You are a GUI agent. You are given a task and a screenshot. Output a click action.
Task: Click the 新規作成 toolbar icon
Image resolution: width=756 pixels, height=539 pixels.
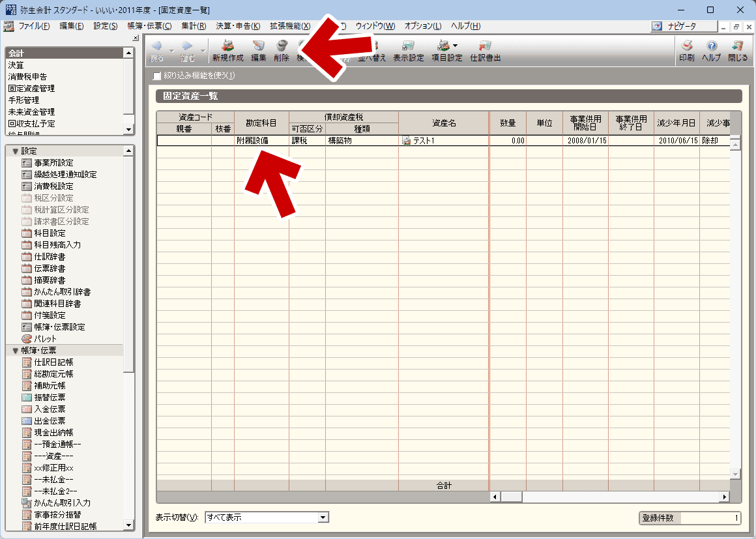(227, 51)
